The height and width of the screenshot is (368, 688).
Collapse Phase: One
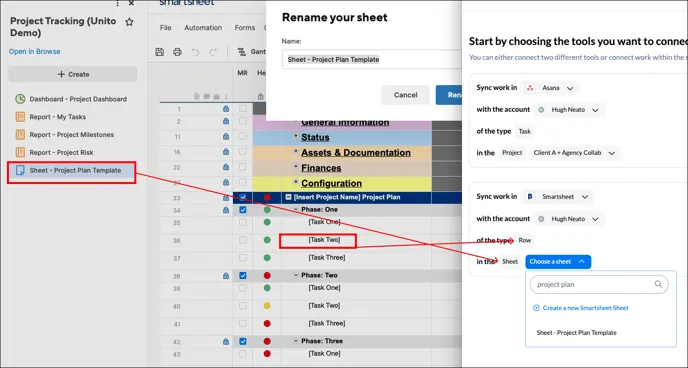pos(296,210)
